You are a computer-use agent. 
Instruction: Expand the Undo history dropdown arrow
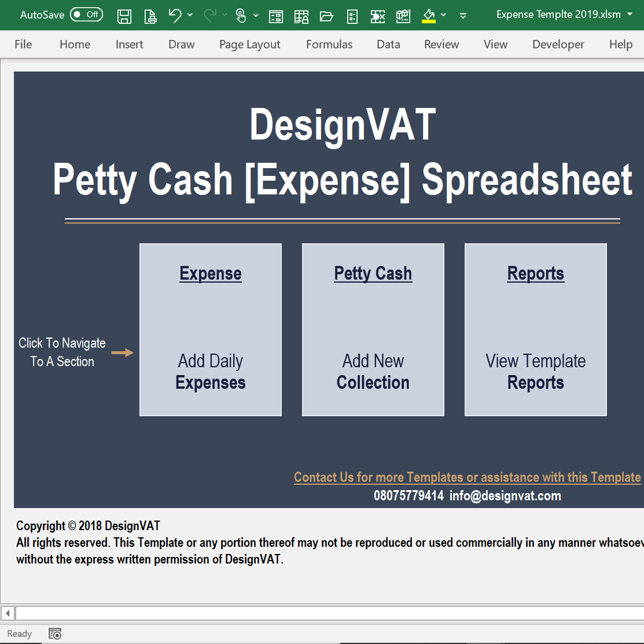tap(190, 16)
